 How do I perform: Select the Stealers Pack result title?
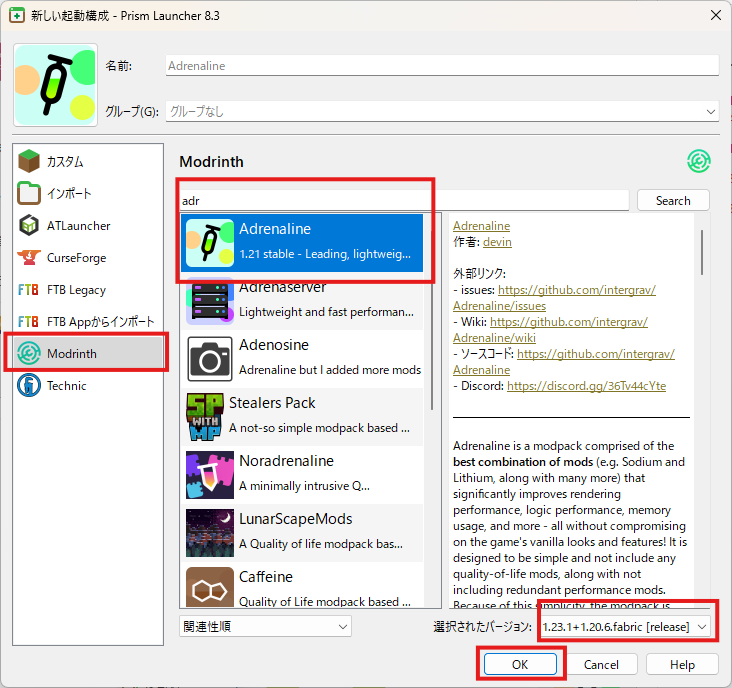272,403
